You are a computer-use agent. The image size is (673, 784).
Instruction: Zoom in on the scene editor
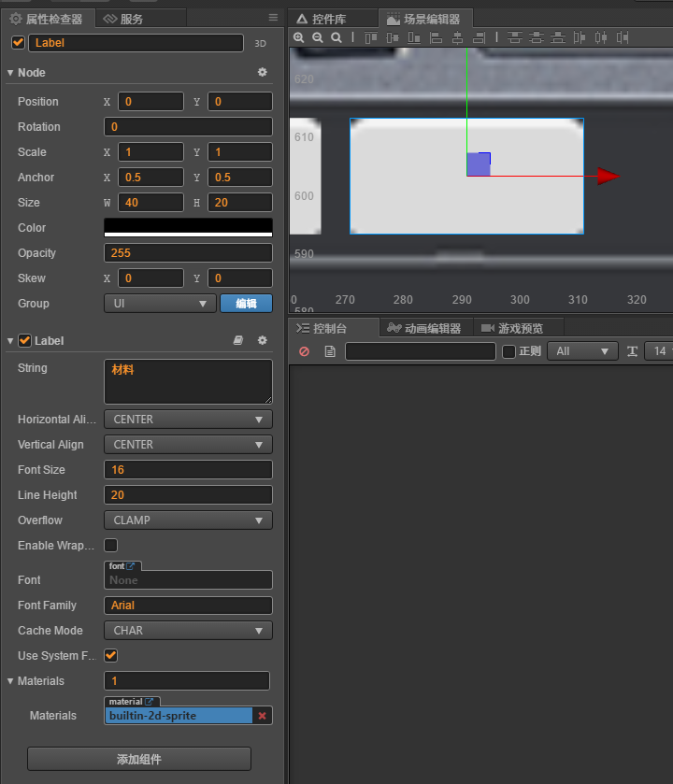click(x=298, y=37)
